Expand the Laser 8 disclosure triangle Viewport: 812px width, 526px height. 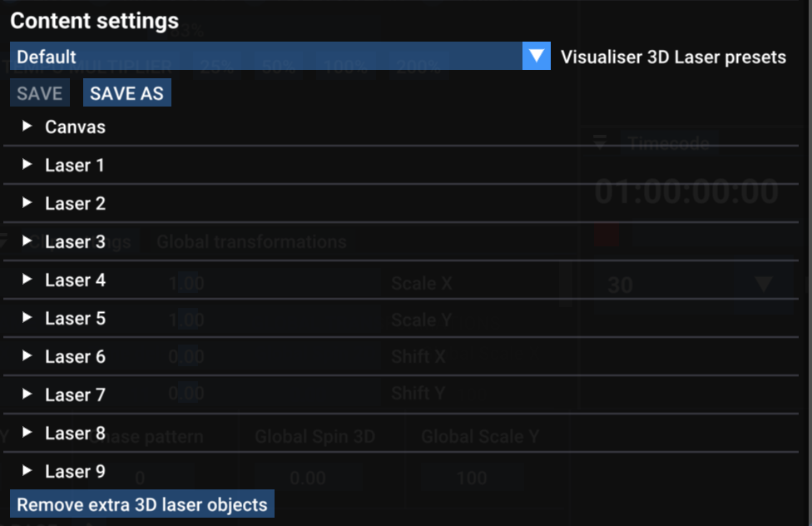coord(27,433)
